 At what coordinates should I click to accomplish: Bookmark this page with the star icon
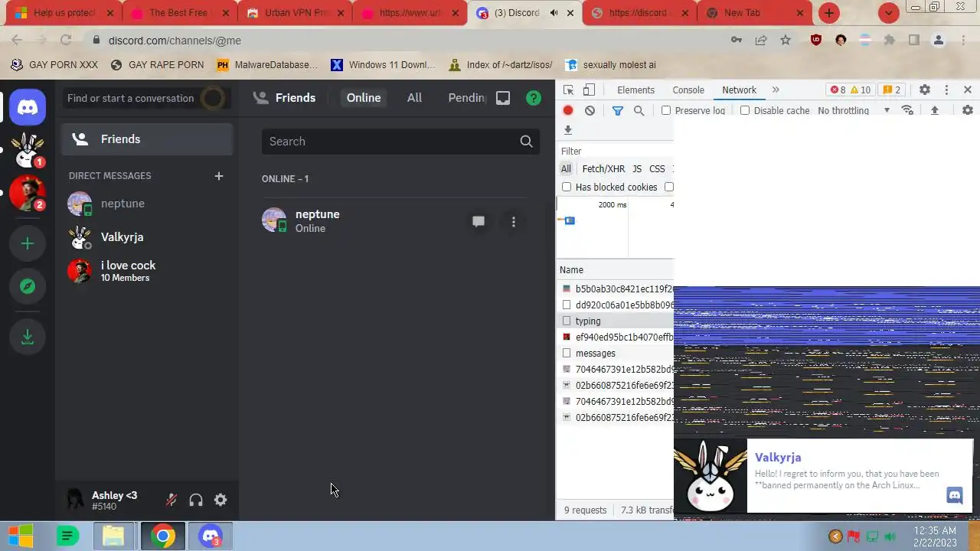point(786,41)
